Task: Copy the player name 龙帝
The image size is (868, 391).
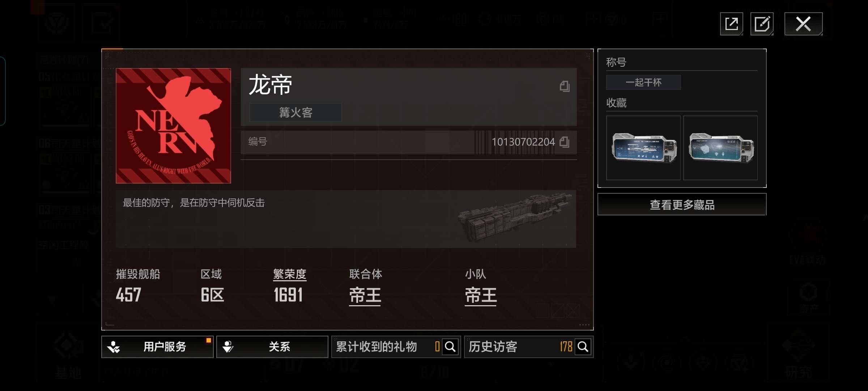Action: point(565,86)
